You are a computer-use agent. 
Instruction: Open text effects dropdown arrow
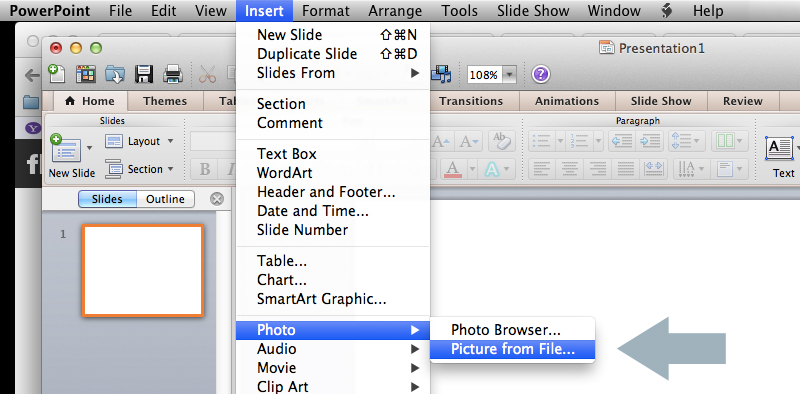[507, 169]
